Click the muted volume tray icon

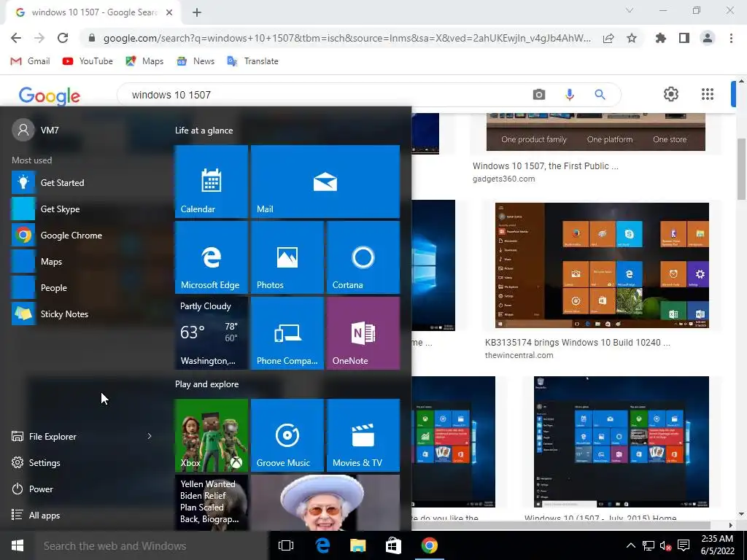(x=665, y=545)
